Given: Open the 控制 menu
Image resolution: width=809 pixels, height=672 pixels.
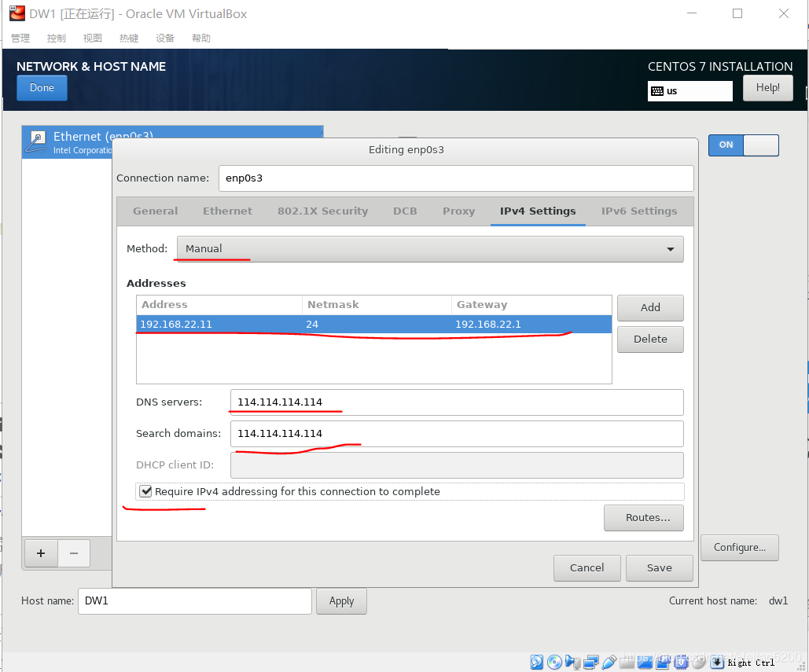Looking at the screenshot, I should pyautogui.click(x=57, y=39).
